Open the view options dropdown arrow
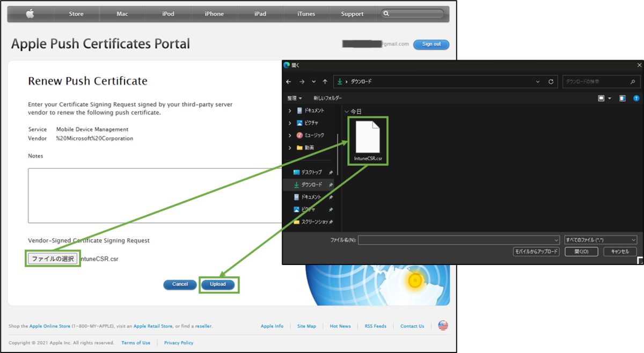This screenshot has height=353, width=644. (610, 98)
